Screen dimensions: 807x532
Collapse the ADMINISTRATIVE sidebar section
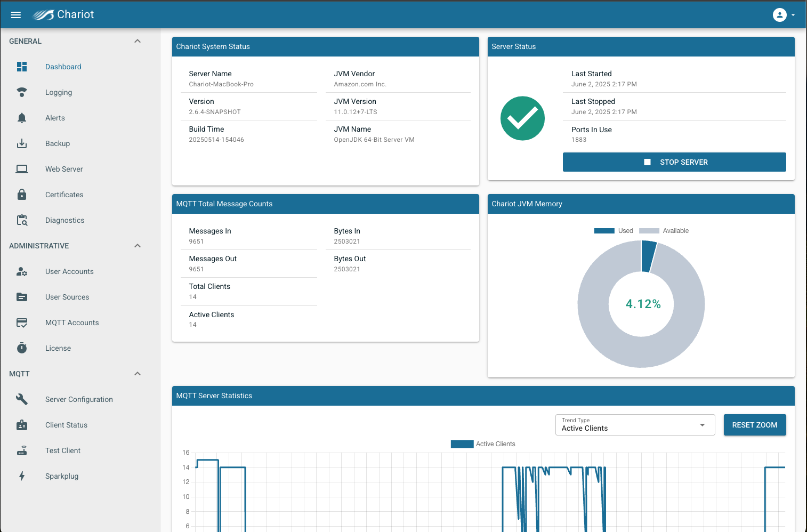[x=138, y=246]
